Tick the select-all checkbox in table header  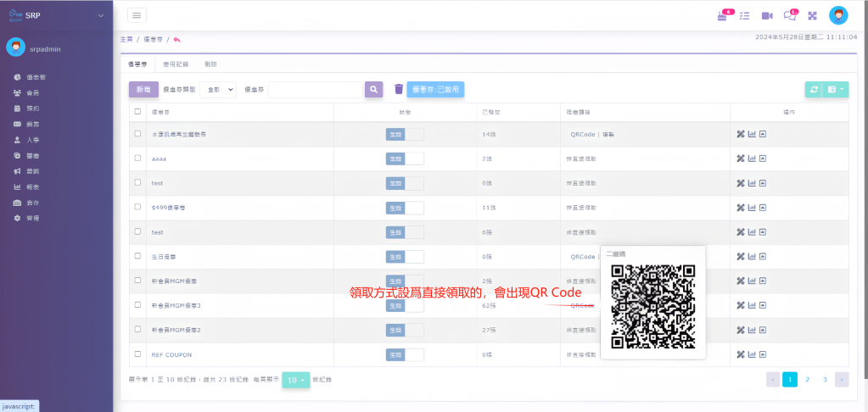138,112
